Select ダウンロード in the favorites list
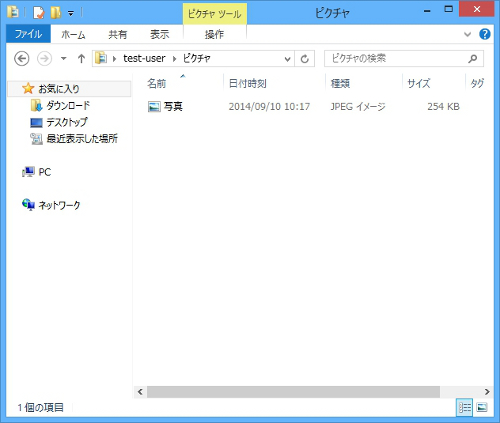Screen dimensions: 500x423 click(68, 106)
